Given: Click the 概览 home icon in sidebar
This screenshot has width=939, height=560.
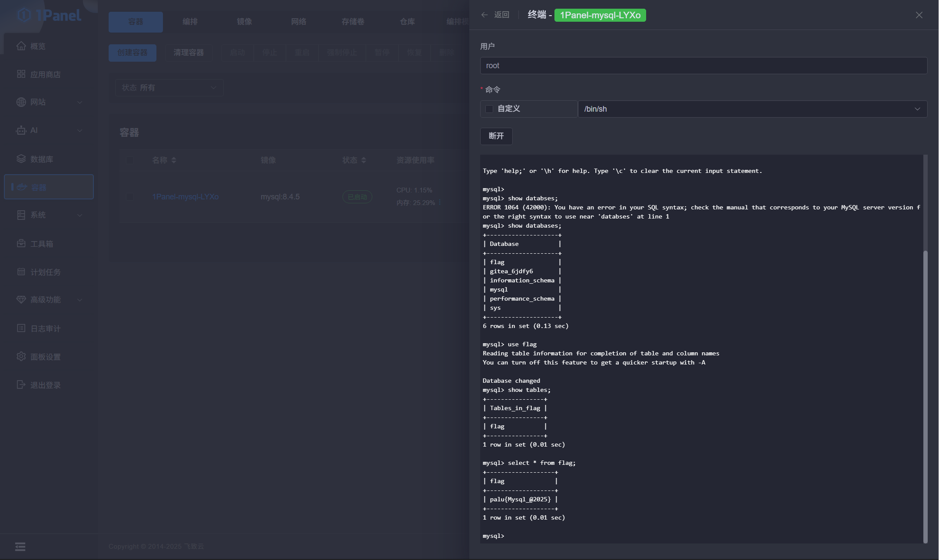Looking at the screenshot, I should point(21,46).
